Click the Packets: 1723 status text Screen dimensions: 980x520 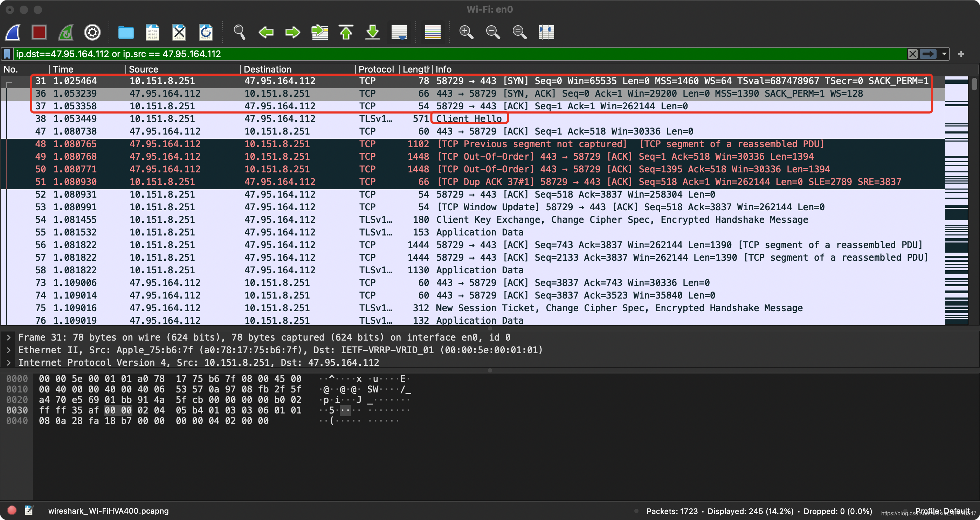[672, 511]
